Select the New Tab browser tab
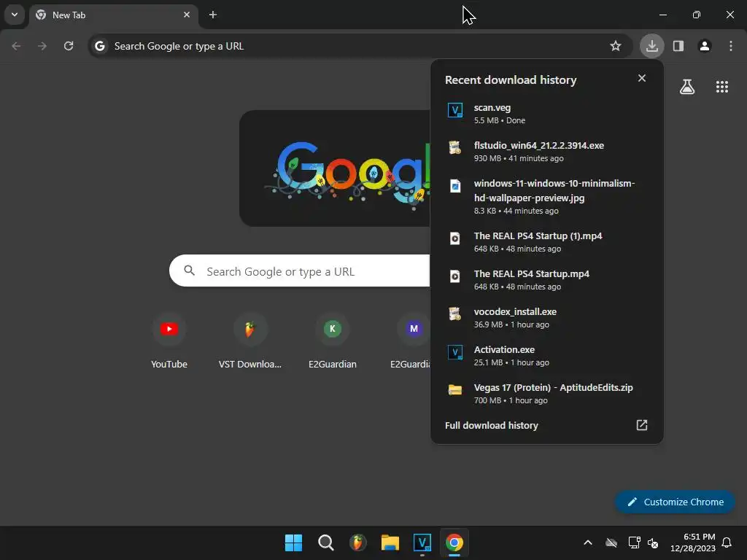This screenshot has width=747, height=560. pyautogui.click(x=113, y=15)
